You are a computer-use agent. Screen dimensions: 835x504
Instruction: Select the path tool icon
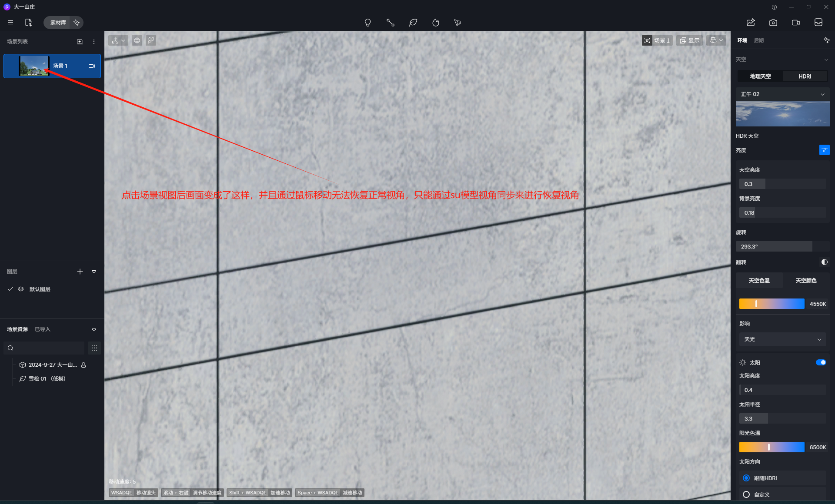[391, 23]
